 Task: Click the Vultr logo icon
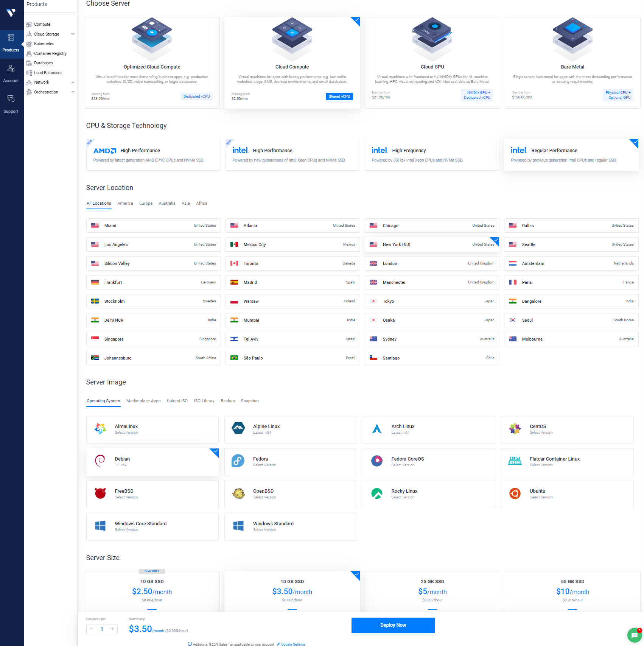[x=11, y=13]
